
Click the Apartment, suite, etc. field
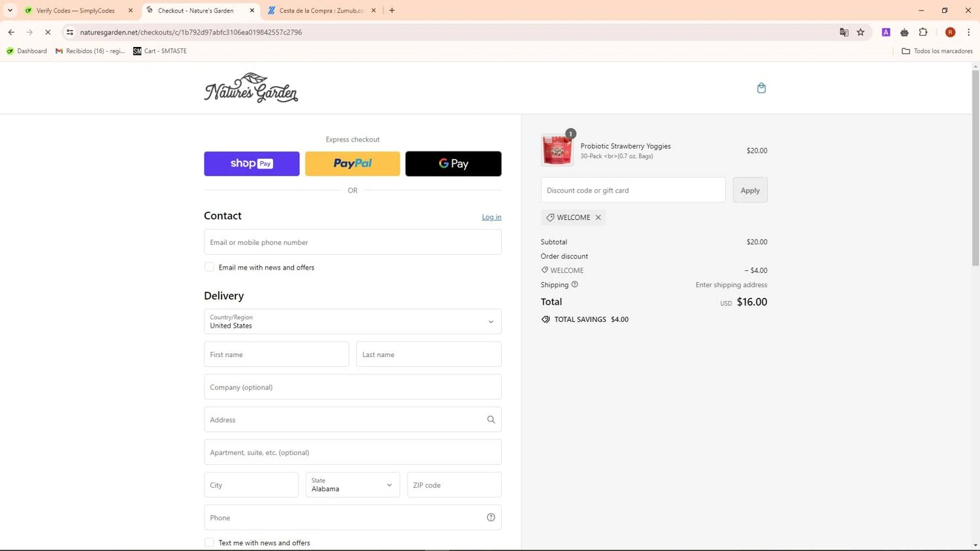pyautogui.click(x=353, y=452)
